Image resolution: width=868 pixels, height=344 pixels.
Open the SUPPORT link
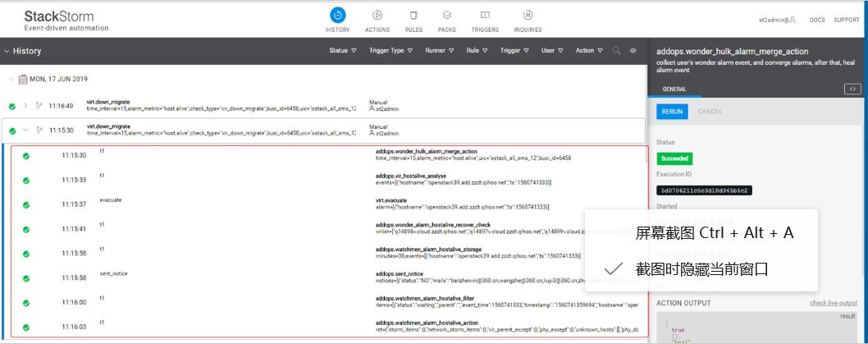point(847,20)
